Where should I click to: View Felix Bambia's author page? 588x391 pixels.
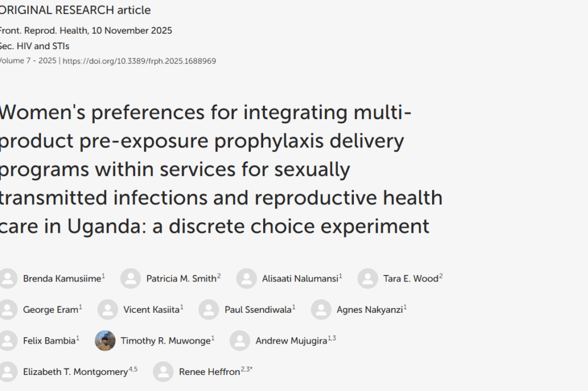(x=49, y=341)
